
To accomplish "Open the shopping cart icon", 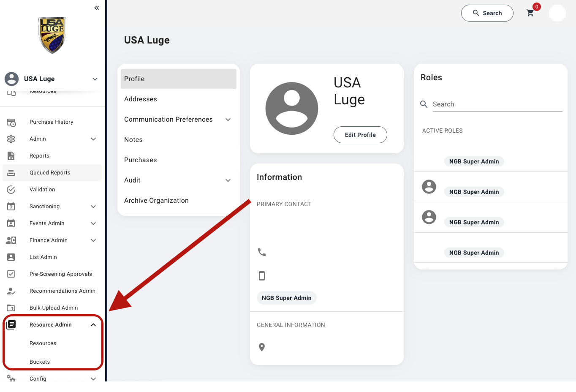I will click(x=530, y=13).
